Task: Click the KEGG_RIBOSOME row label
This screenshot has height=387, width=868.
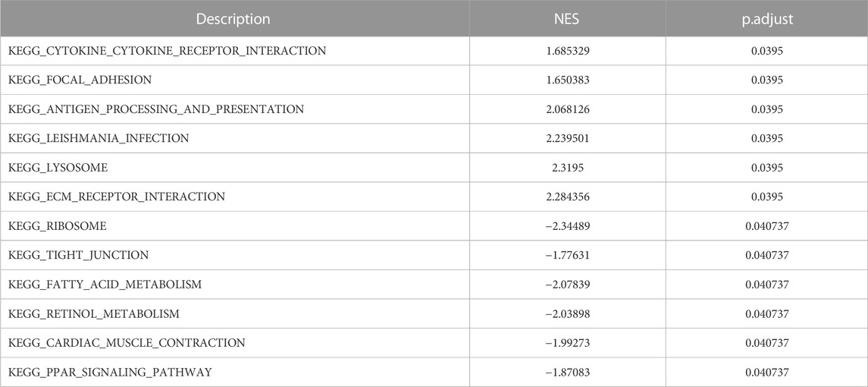Action: coord(58,225)
